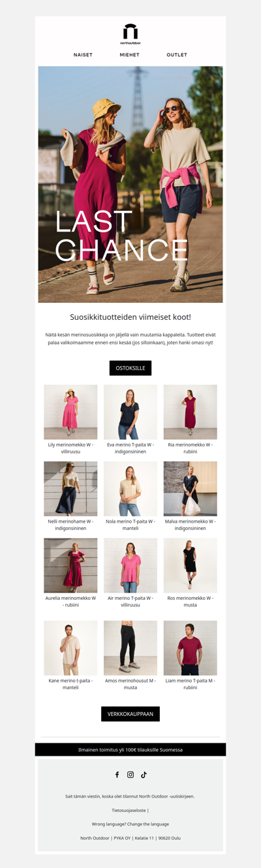This screenshot has height=868, width=261.
Task: Open the Instagram icon in footer
Action: [130, 775]
